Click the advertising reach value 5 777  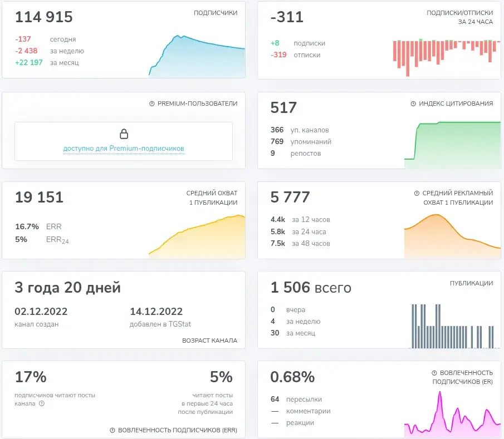click(x=290, y=197)
